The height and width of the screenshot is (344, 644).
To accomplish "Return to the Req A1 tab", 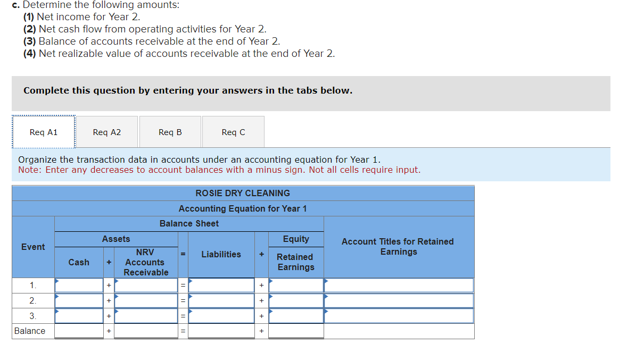I will click(43, 131).
